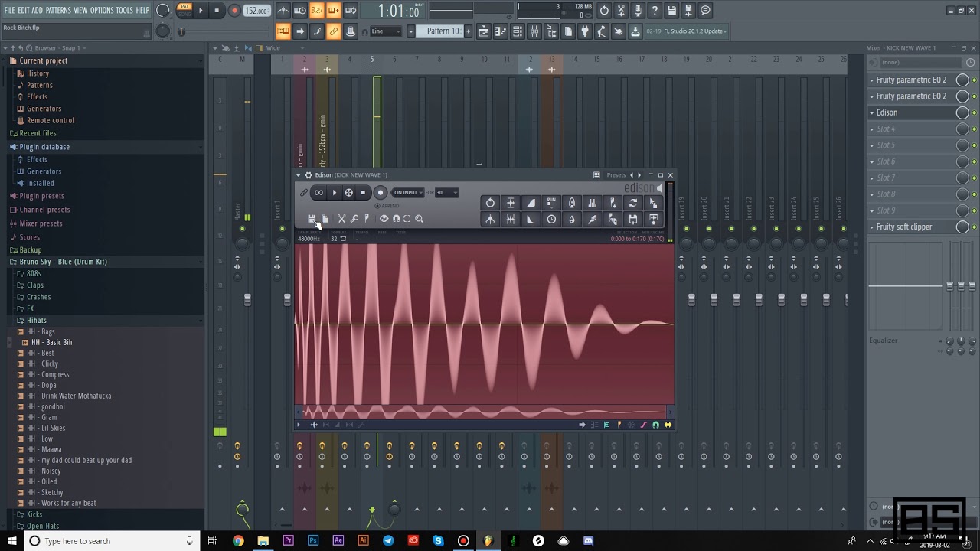This screenshot has height=551, width=980.
Task: Click Edison Presets button
Action: [616, 175]
